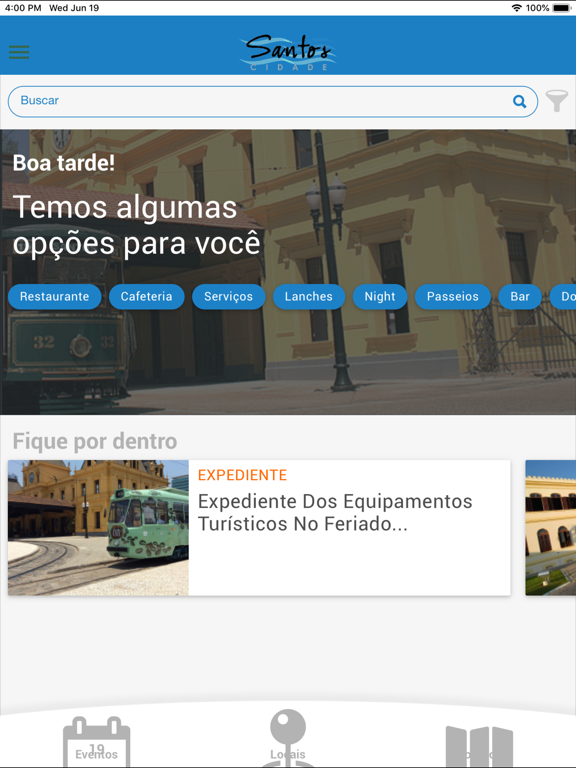Select the Night category chip
The image size is (576, 768).
coord(380,296)
